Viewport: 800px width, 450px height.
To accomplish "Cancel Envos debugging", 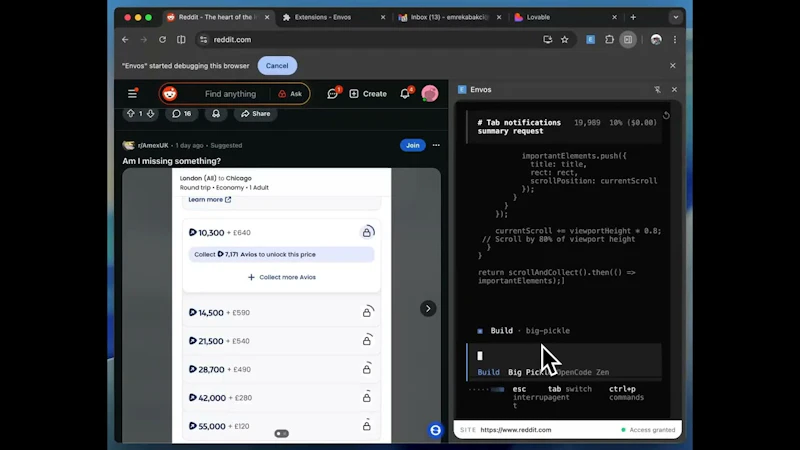I will point(277,65).
